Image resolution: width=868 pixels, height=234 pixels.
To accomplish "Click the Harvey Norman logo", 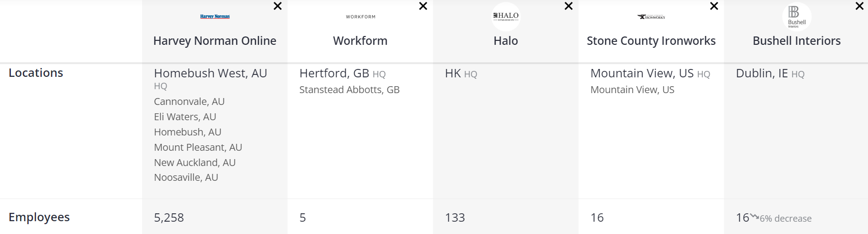I will [215, 17].
